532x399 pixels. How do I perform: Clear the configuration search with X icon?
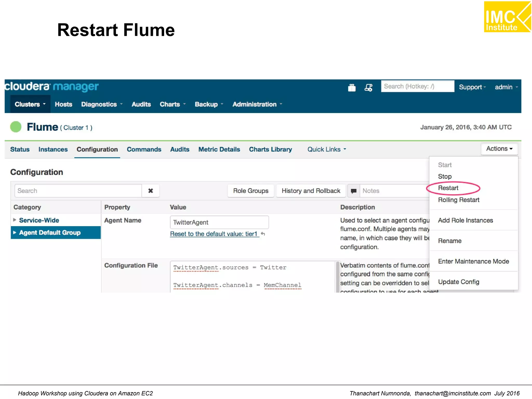(x=150, y=191)
